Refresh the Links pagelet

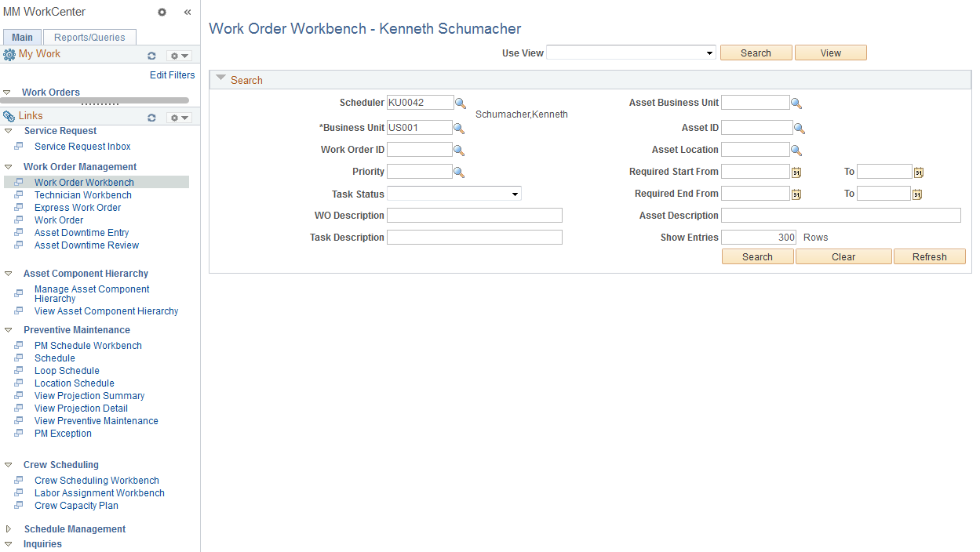coord(152,118)
